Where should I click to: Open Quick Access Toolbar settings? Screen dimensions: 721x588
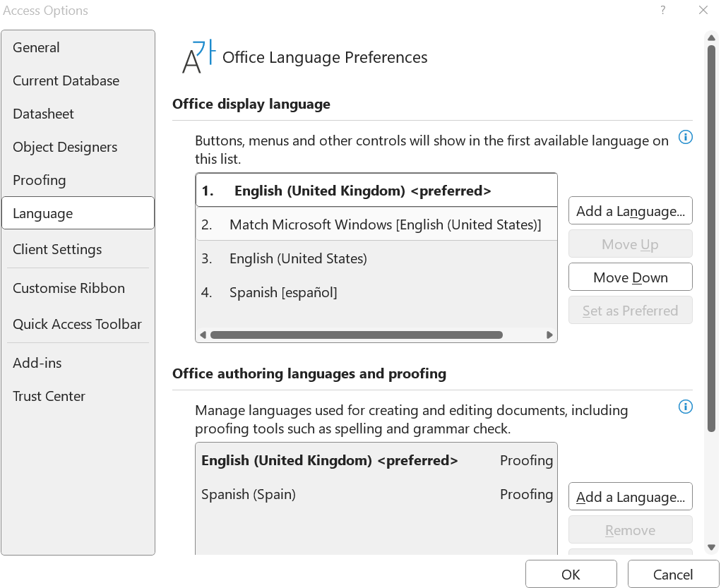click(x=77, y=324)
